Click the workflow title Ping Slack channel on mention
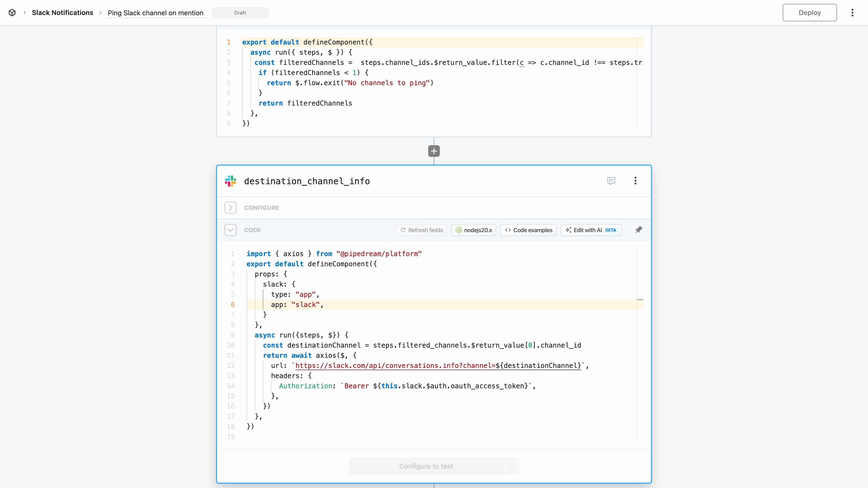The image size is (868, 488). [155, 13]
